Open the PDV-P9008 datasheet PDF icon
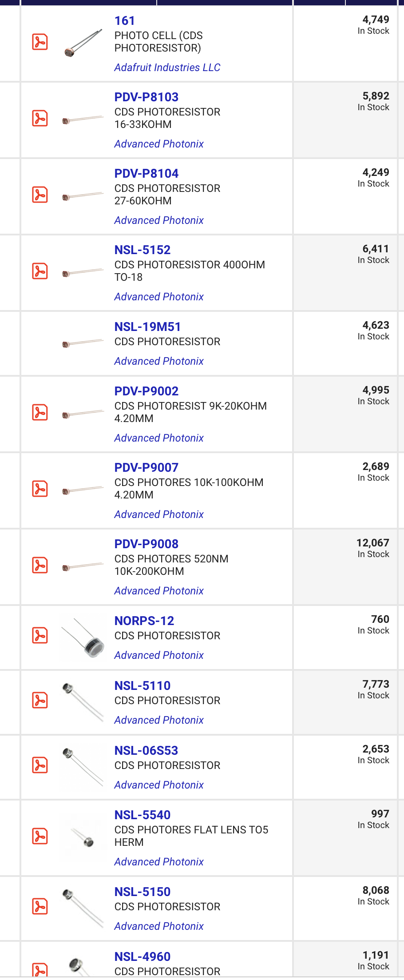 40,566
